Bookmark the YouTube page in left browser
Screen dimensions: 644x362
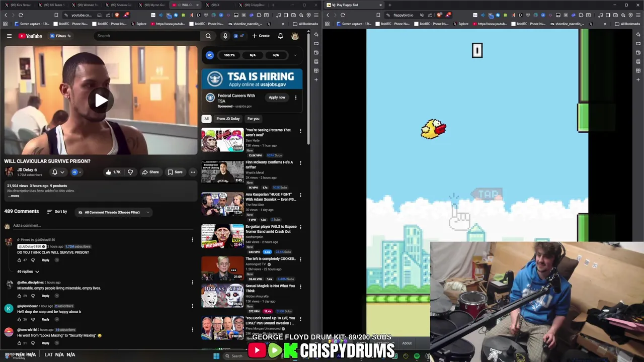[56, 15]
